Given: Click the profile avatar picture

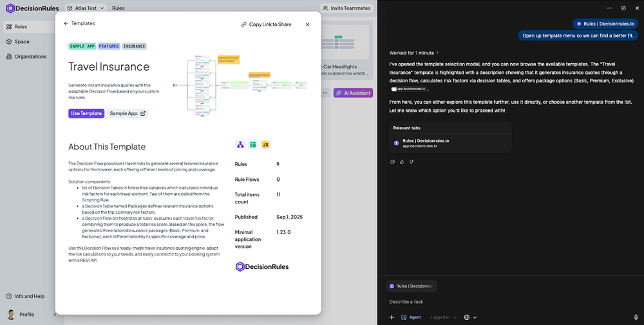Looking at the screenshot, I should 11,314.
